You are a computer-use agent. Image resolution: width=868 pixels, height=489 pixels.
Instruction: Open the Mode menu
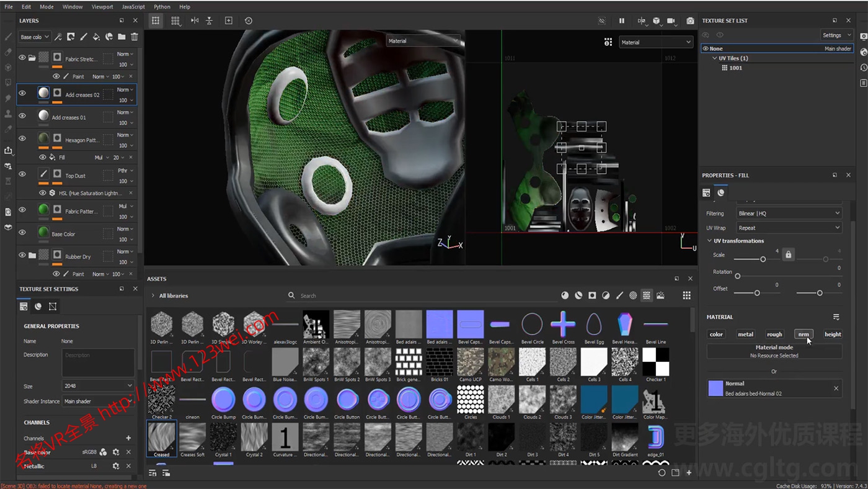[46, 7]
